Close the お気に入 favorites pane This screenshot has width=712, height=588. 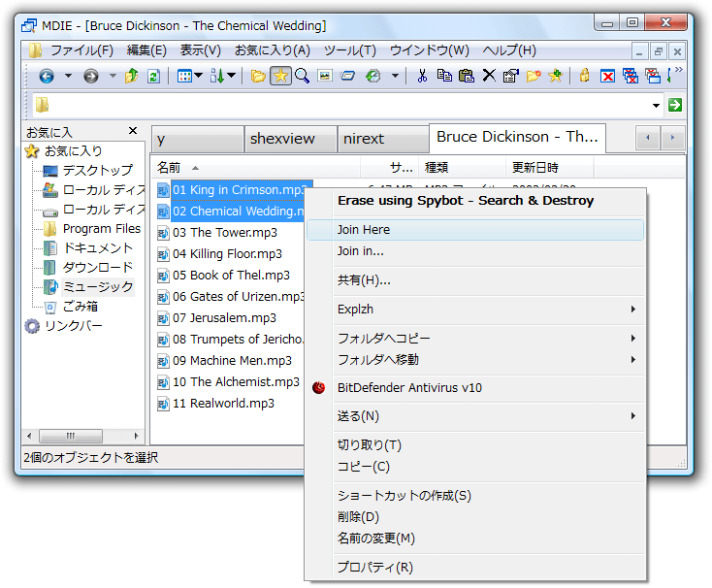click(x=133, y=131)
